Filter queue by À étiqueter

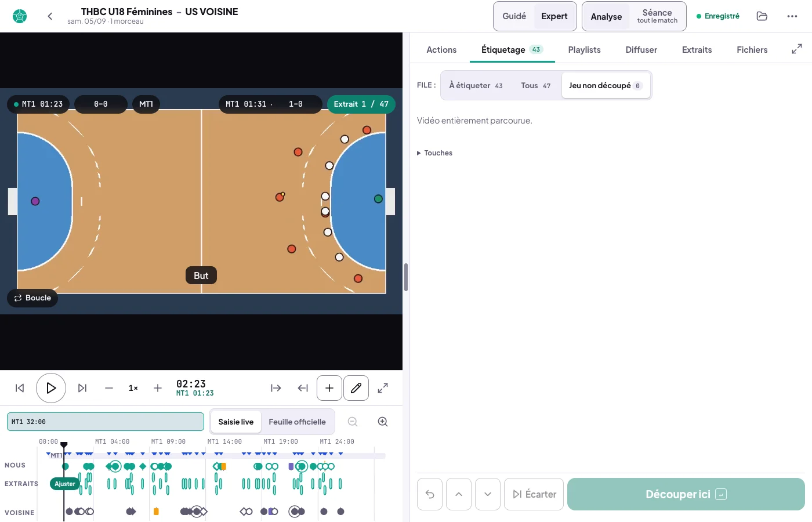pos(476,85)
